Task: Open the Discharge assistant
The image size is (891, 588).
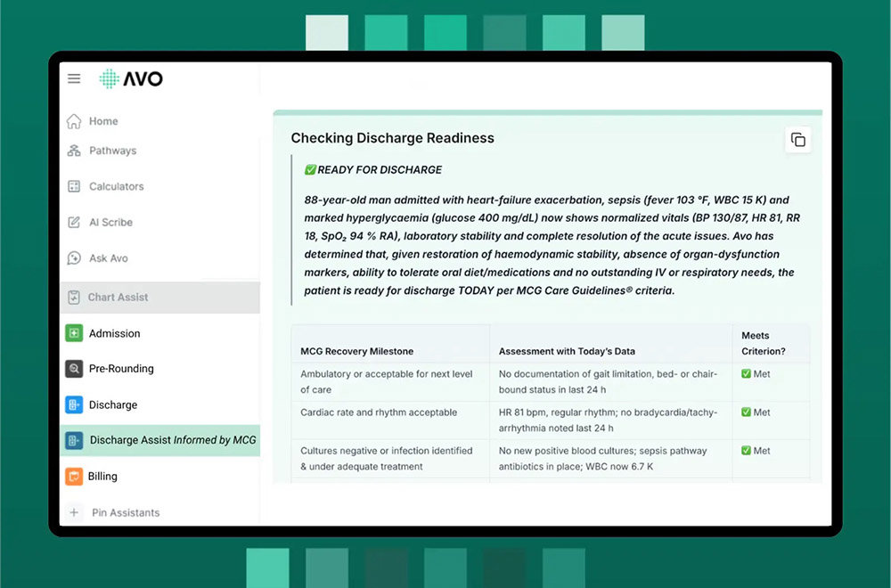Action: 113,404
